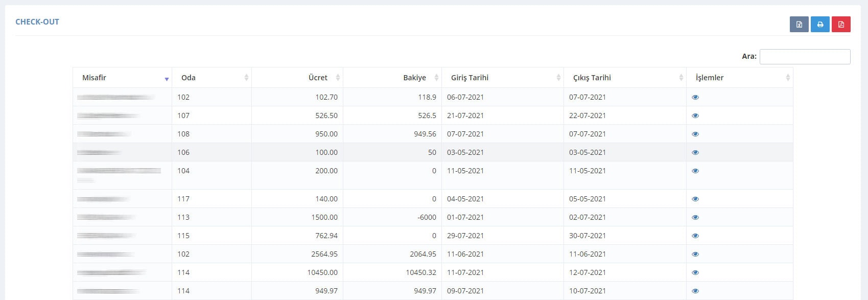Select the balance value 949.56
Viewport: 868px width, 300px height.
point(425,134)
